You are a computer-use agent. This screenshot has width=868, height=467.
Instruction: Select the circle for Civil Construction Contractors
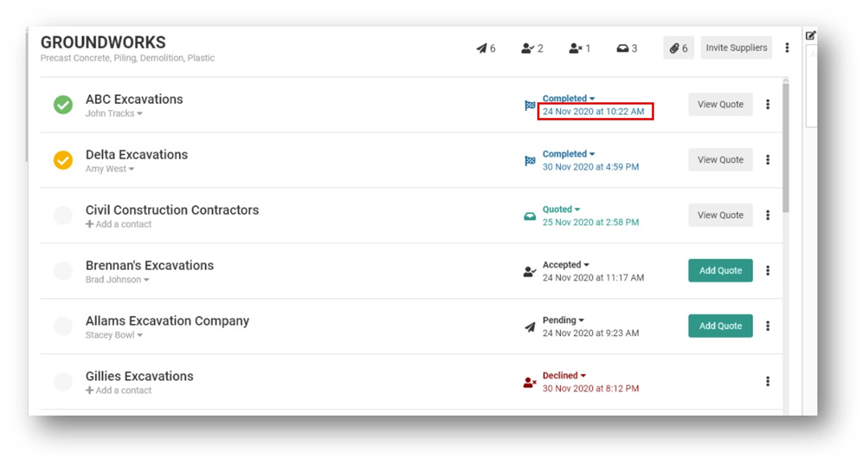(63, 215)
